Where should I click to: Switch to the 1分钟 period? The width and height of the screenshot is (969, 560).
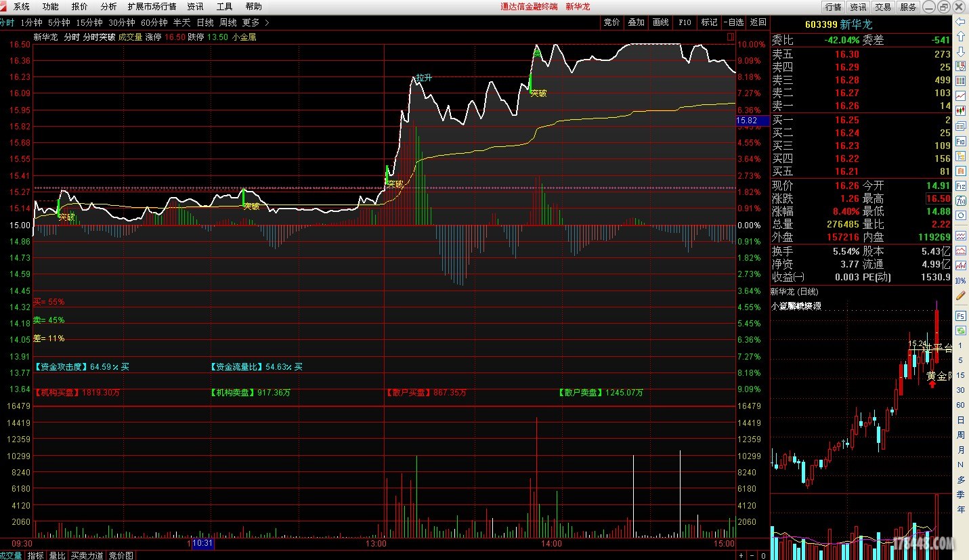point(31,22)
